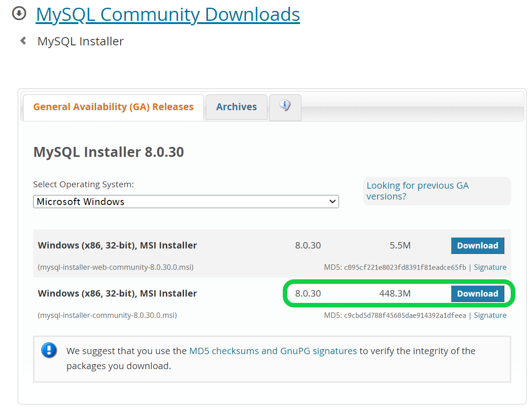Download the 448.3M full installer
Image resolution: width=532 pixels, height=414 pixels.
[477, 294]
